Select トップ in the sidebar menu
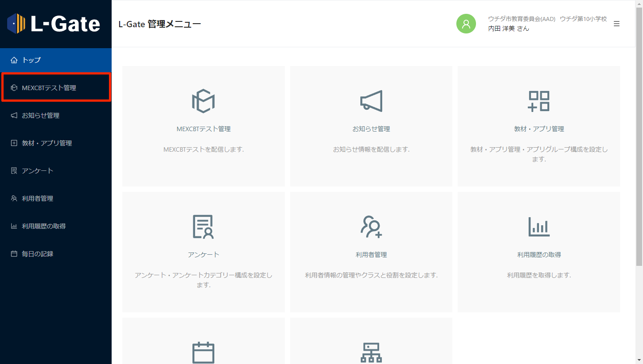This screenshot has width=643, height=364. [56, 60]
